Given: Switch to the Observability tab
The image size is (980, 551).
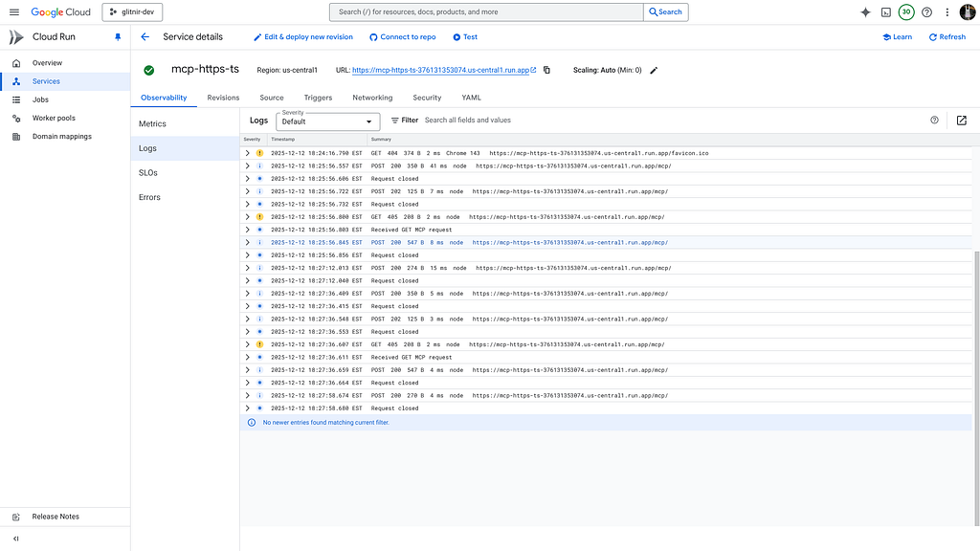Looking at the screenshot, I should (x=164, y=98).
